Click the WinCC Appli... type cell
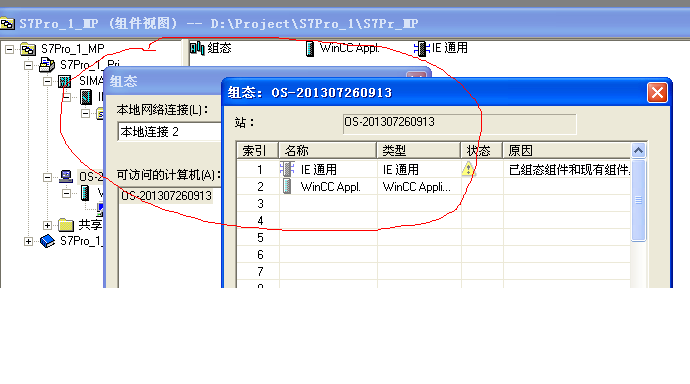The image size is (690, 384). point(419,187)
